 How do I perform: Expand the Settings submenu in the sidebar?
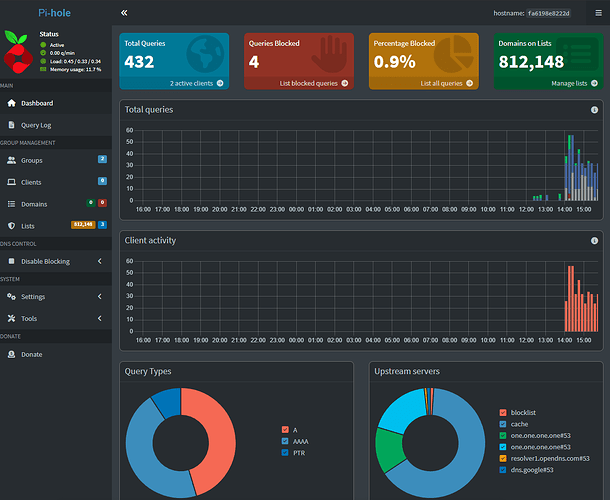click(99, 297)
